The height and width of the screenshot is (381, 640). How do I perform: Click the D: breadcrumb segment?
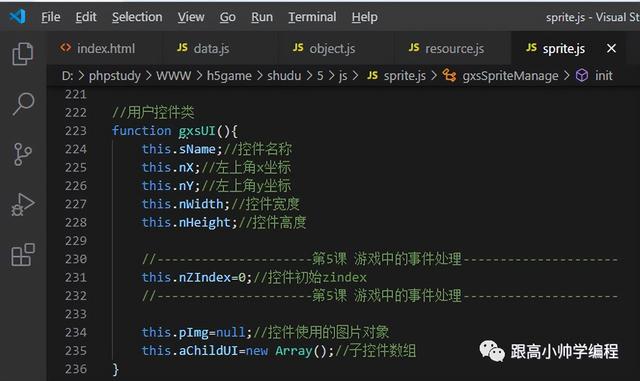tap(67, 76)
